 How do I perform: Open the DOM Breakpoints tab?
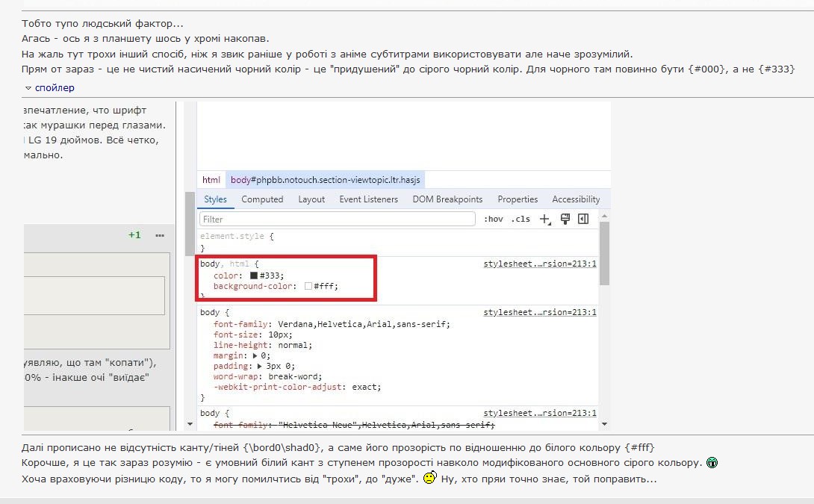pos(447,199)
